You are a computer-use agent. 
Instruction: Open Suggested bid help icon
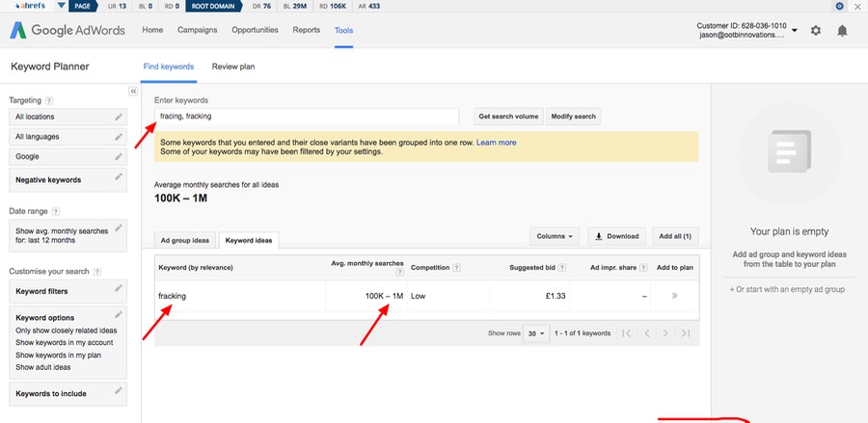coord(562,268)
